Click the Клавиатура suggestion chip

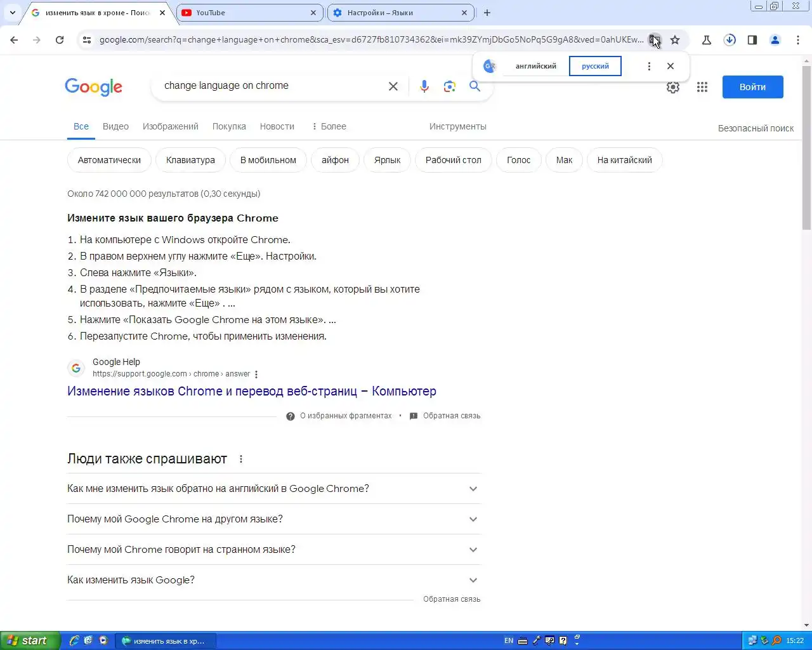click(190, 160)
